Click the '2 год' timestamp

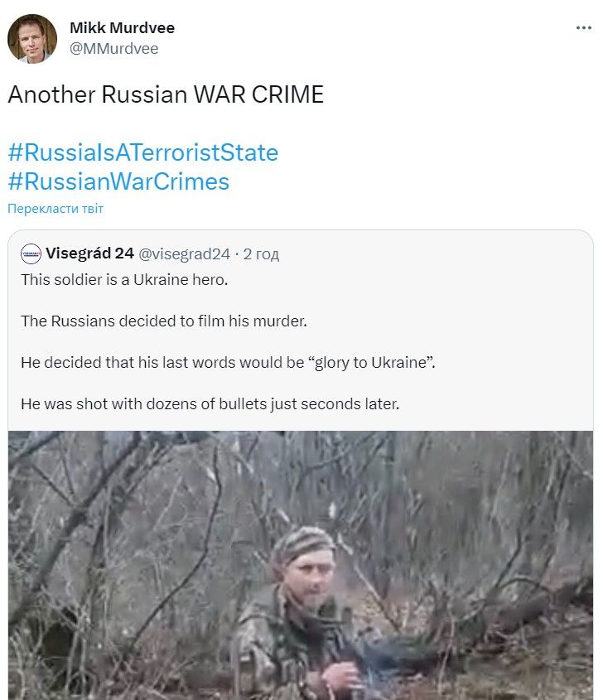(x=261, y=253)
